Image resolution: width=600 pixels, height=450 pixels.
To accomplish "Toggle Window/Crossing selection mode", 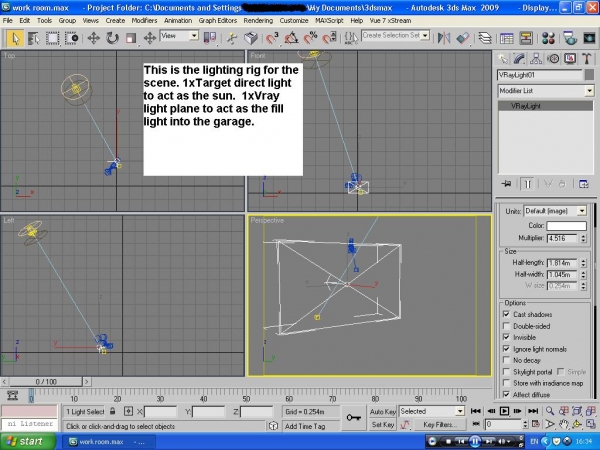I will (x=71, y=38).
